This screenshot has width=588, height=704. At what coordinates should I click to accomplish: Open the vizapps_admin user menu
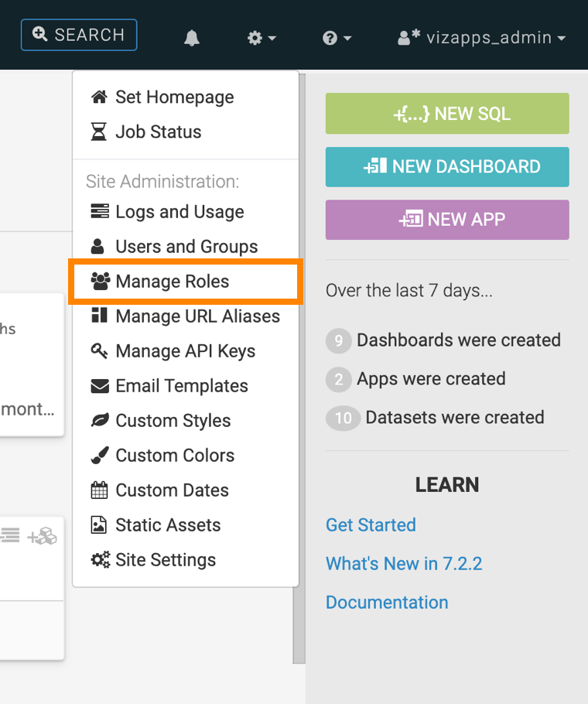pyautogui.click(x=481, y=38)
